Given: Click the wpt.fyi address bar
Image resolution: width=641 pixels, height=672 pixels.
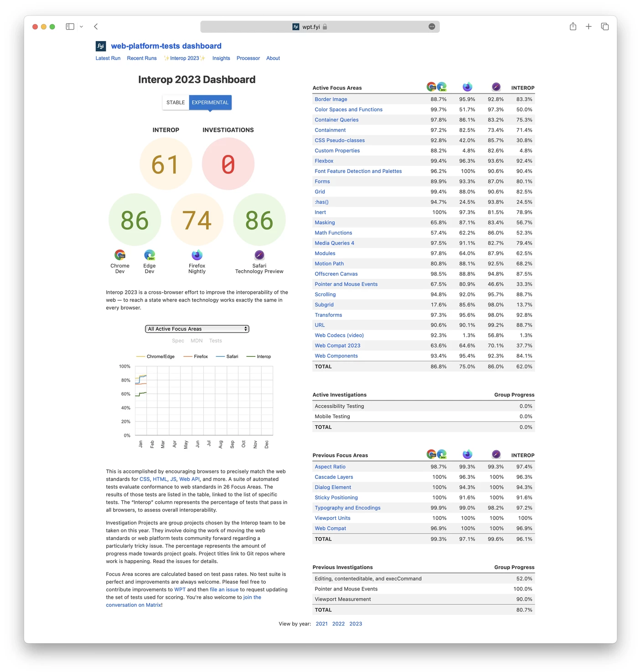Looking at the screenshot, I should [x=320, y=26].
